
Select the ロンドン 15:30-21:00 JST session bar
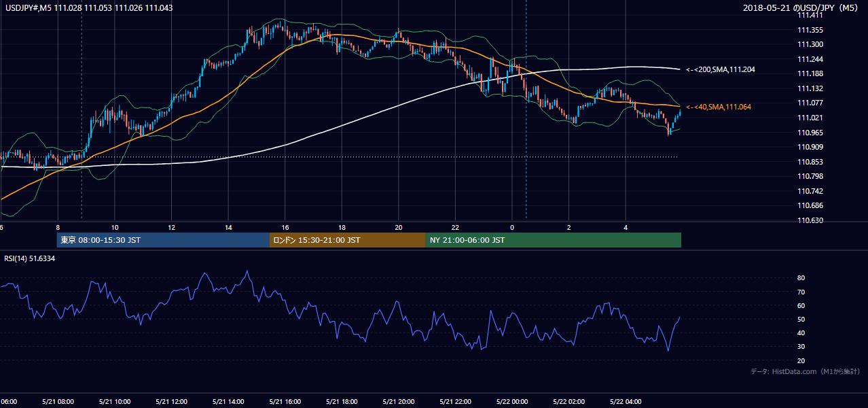pos(348,240)
